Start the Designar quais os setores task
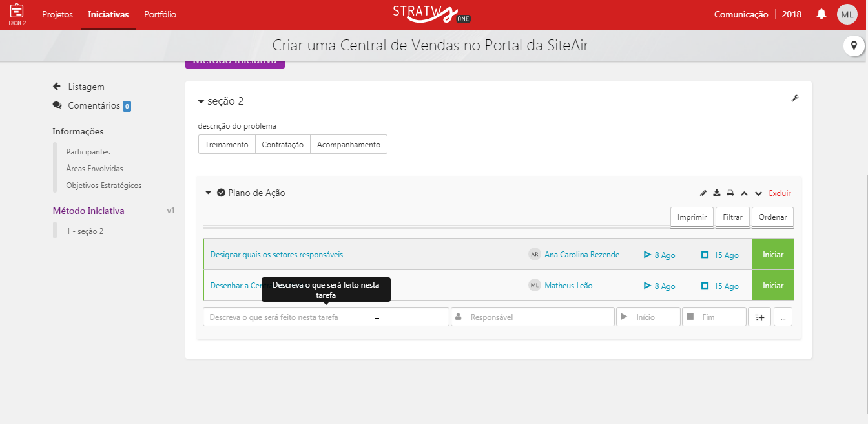The width and height of the screenshot is (868, 424). point(773,255)
